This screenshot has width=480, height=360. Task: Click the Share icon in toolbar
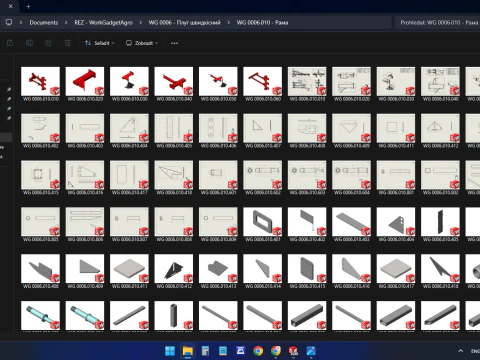[48, 43]
